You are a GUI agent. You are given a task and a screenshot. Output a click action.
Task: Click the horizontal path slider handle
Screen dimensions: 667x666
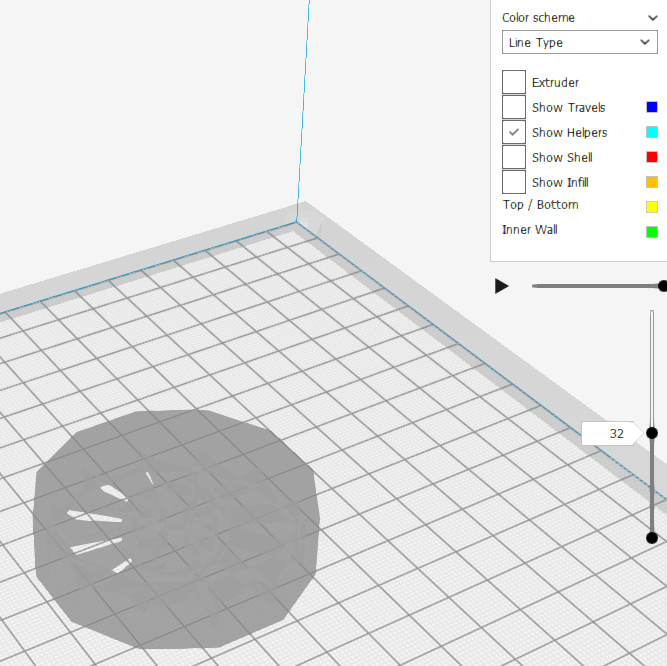click(662, 286)
